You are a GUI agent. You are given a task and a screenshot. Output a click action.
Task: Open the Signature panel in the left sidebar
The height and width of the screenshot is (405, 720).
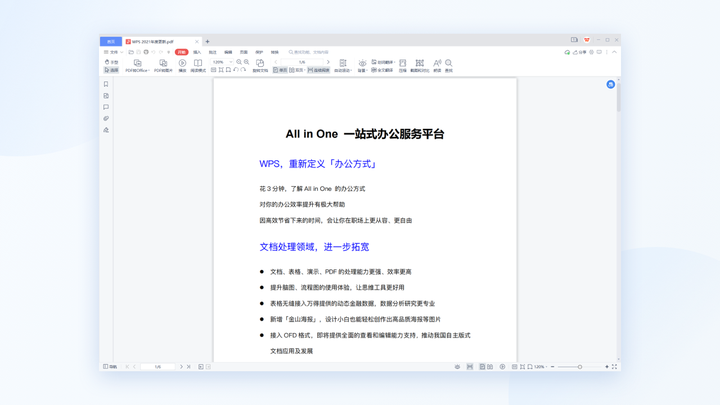[x=106, y=130]
